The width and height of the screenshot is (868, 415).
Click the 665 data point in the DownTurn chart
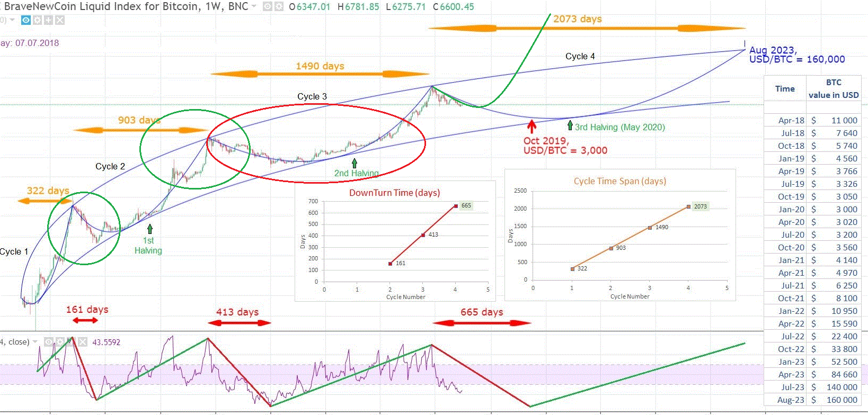click(456, 206)
